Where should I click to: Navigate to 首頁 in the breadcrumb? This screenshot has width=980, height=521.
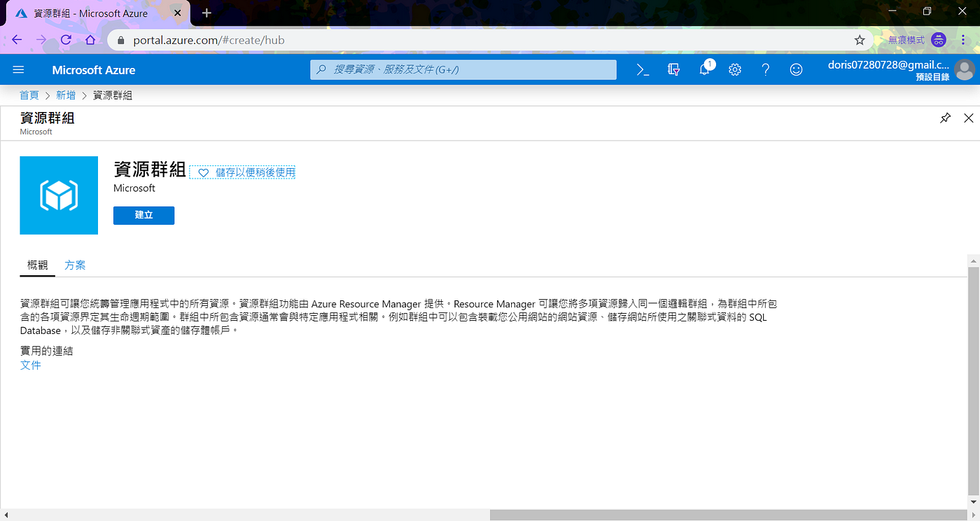[29, 95]
